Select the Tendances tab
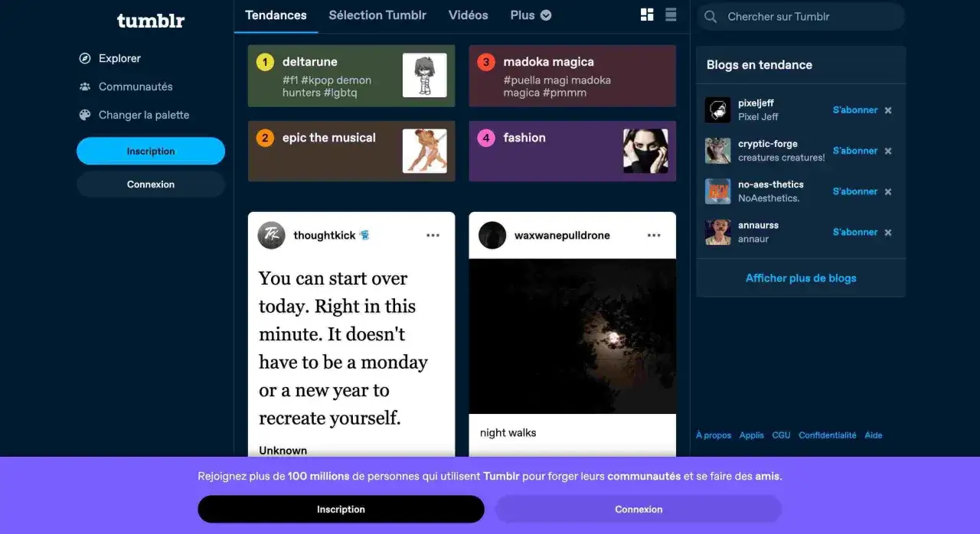Screen dimensions: 980x534 pos(276,15)
